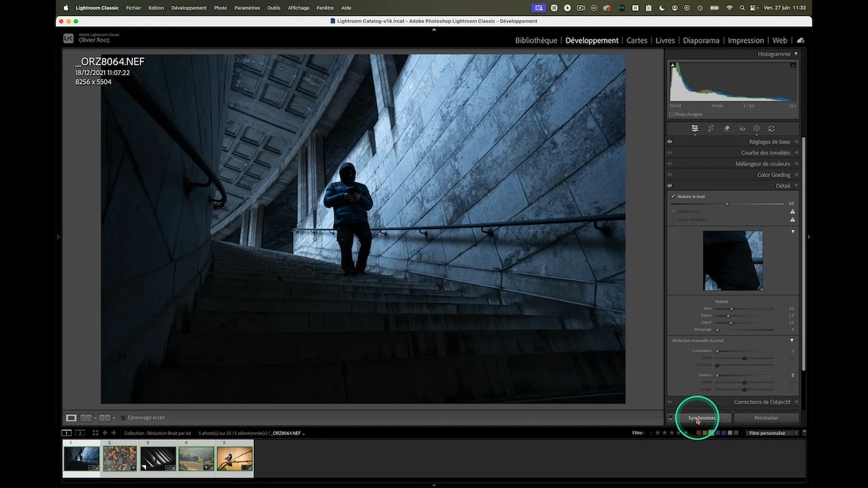Select the Edit sliders tool icon
868x488 pixels.
694,128
